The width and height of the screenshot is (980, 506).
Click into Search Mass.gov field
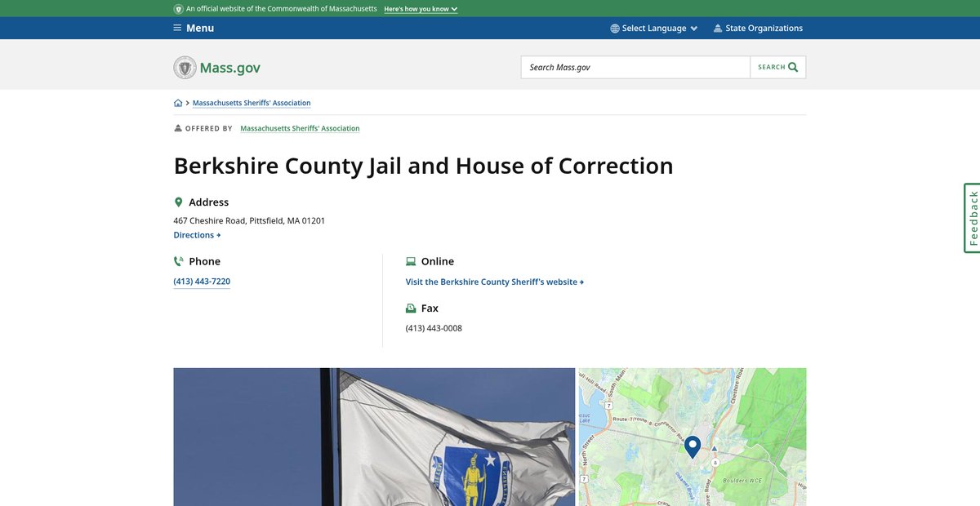click(x=635, y=67)
